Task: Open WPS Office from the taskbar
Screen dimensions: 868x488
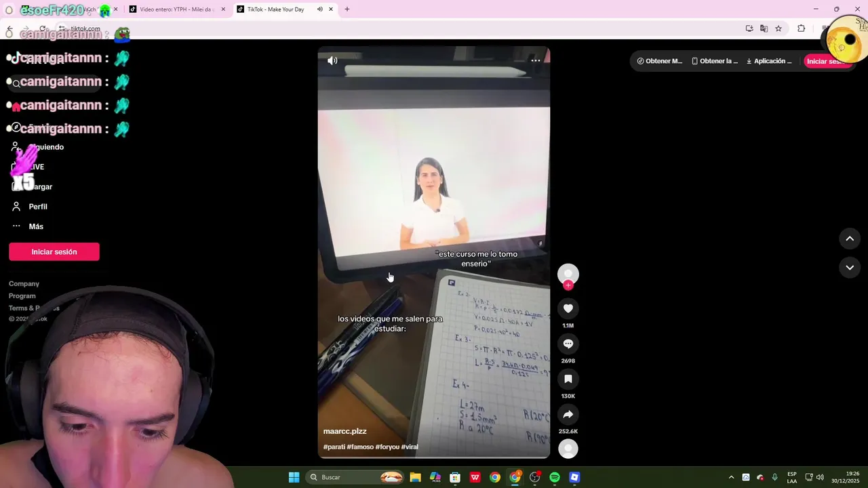Action: coord(475,477)
